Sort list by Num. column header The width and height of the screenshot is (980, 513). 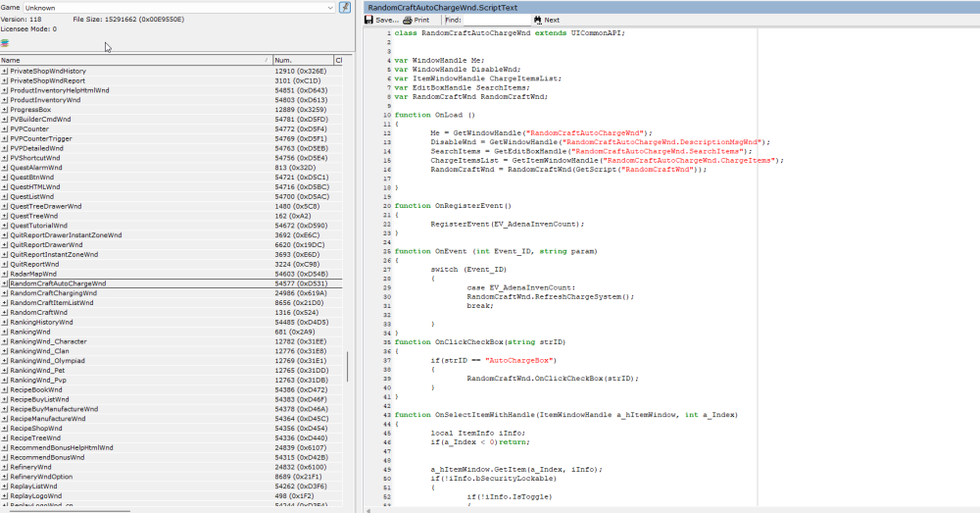(x=302, y=60)
